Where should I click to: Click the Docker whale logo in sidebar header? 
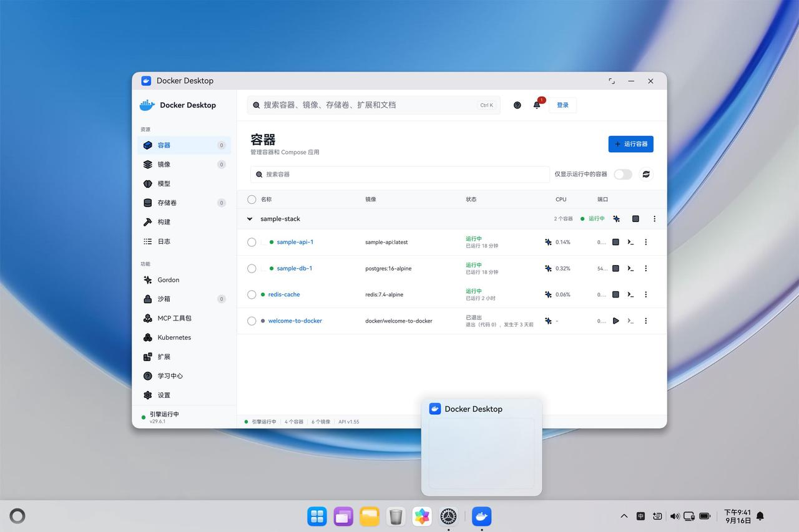(147, 105)
